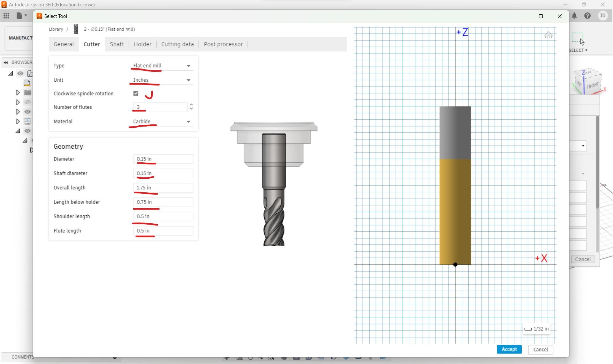
Task: Collapse the browser panel arrows icon
Action: pos(6,62)
